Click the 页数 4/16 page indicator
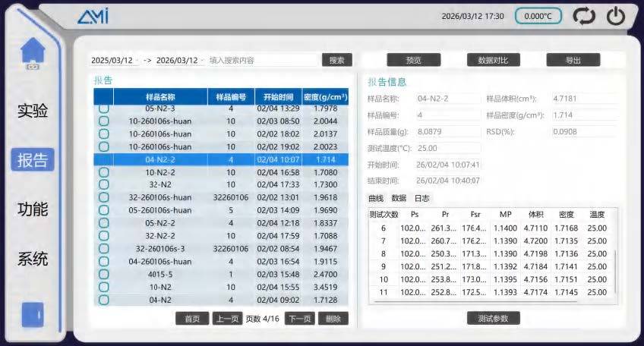 tap(263, 319)
